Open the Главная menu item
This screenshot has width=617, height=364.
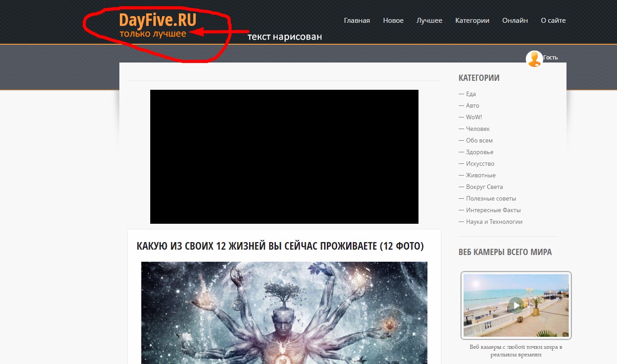[x=357, y=21]
